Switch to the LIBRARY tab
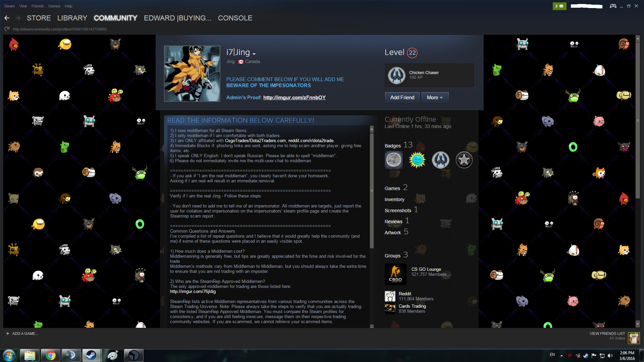644x362 pixels. pyautogui.click(x=72, y=18)
